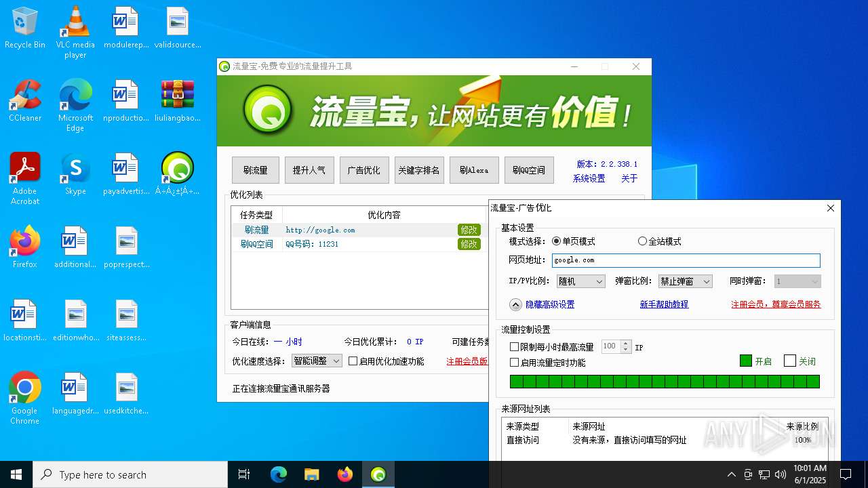Click 修改 button for google.com task
This screenshot has height=488, width=868.
[x=469, y=230]
